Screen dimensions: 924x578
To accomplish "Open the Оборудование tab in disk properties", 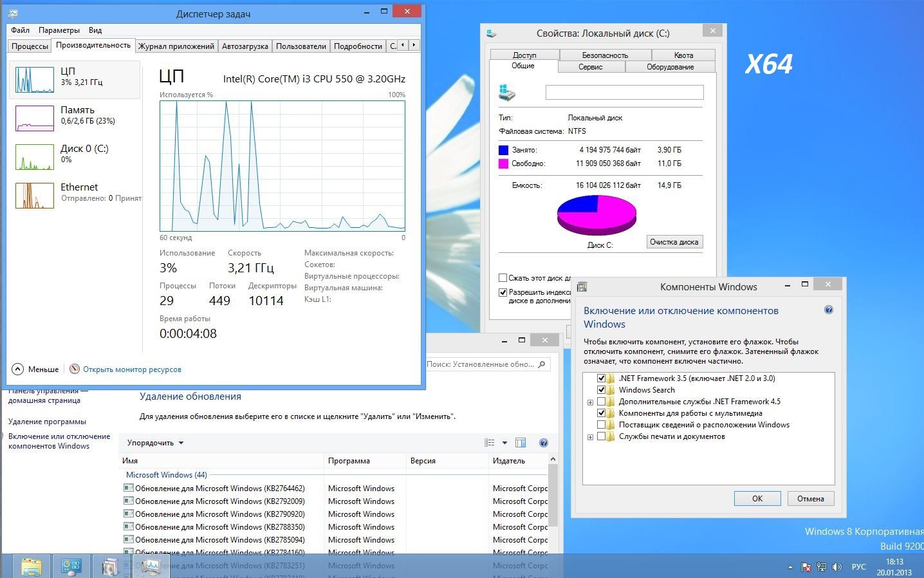I will tap(670, 66).
